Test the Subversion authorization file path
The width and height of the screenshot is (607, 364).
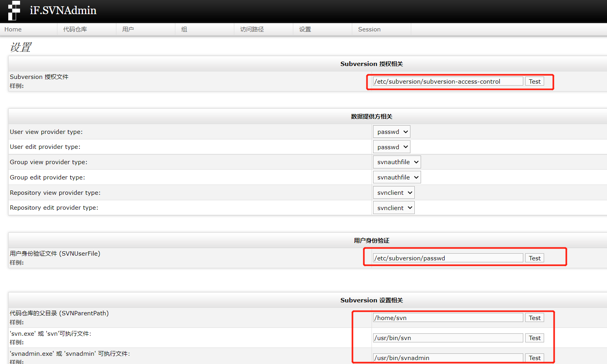[x=535, y=81]
